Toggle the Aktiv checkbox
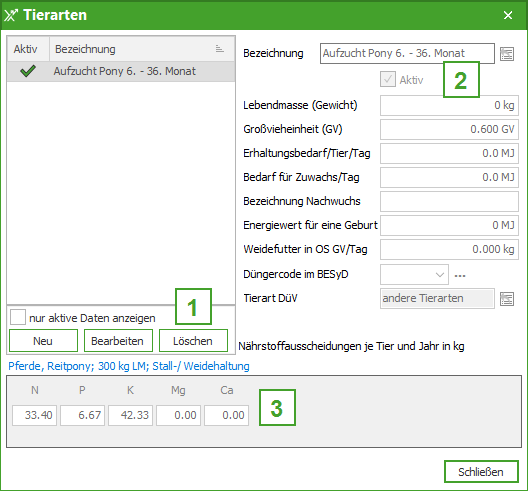528x491 pixels. click(x=388, y=80)
